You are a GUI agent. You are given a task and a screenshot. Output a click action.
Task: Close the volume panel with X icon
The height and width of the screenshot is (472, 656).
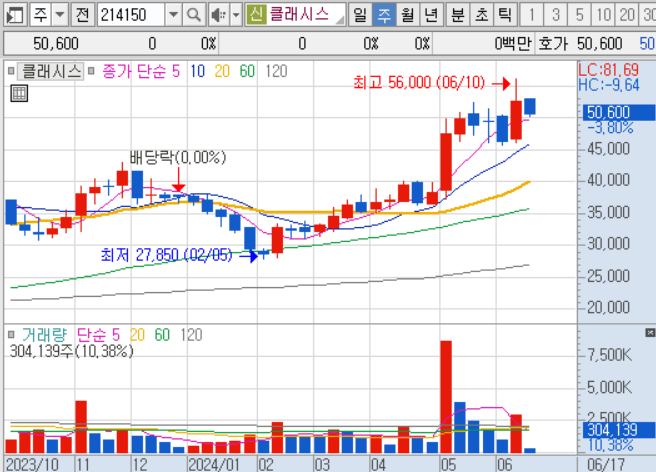pyautogui.click(x=650, y=333)
